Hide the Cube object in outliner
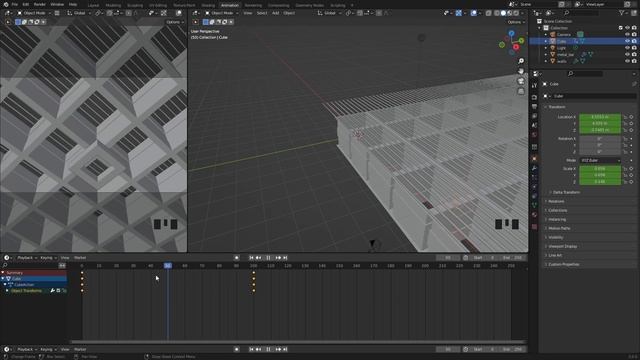The height and width of the screenshot is (360, 640). [x=627, y=41]
